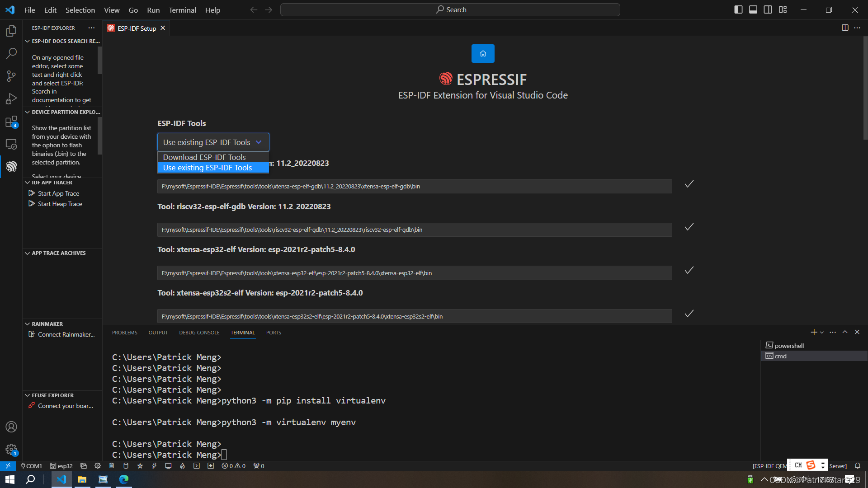868x488 pixels.
Task: Select the cmd terminal instance
Action: click(x=814, y=356)
